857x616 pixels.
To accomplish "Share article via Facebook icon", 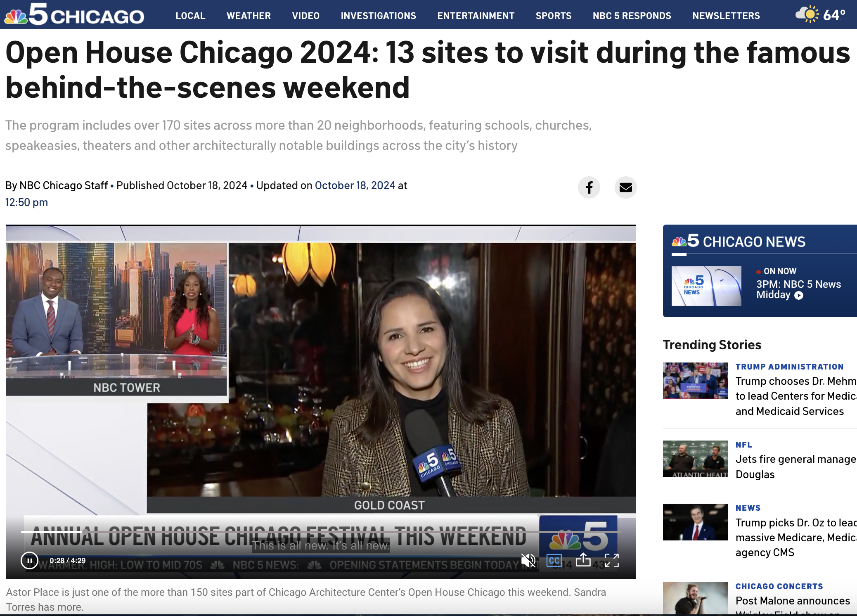I will tap(589, 187).
